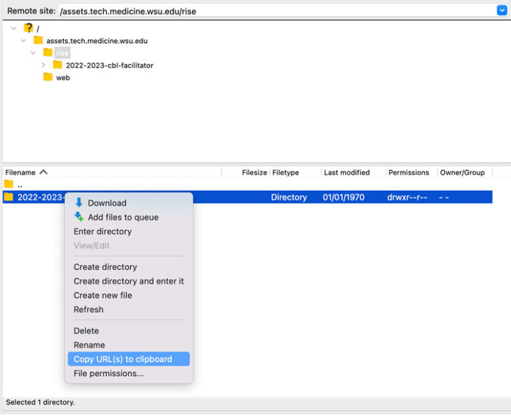
Task: Select File permissions from context menu
Action: [x=108, y=373]
